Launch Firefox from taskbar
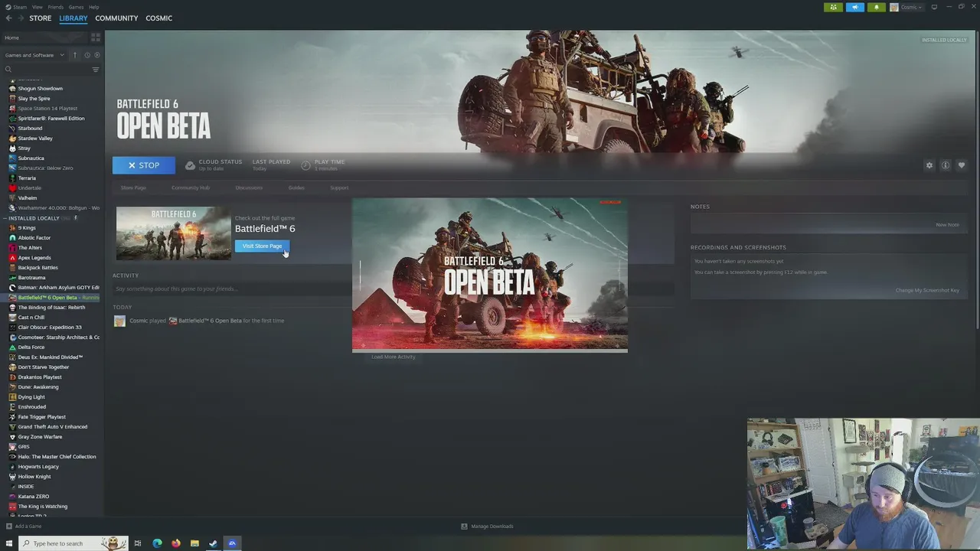 click(176, 543)
